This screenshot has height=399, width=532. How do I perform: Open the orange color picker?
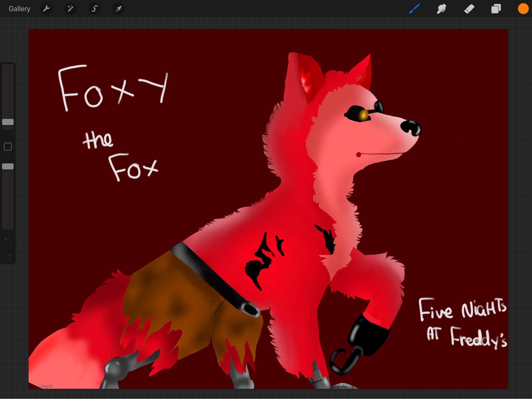coord(523,9)
